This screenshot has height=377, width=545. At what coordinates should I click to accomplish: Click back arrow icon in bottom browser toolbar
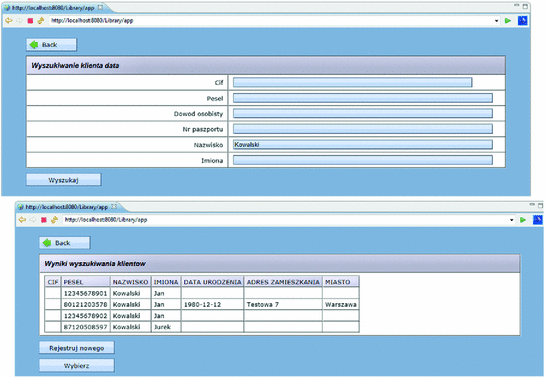(22, 220)
